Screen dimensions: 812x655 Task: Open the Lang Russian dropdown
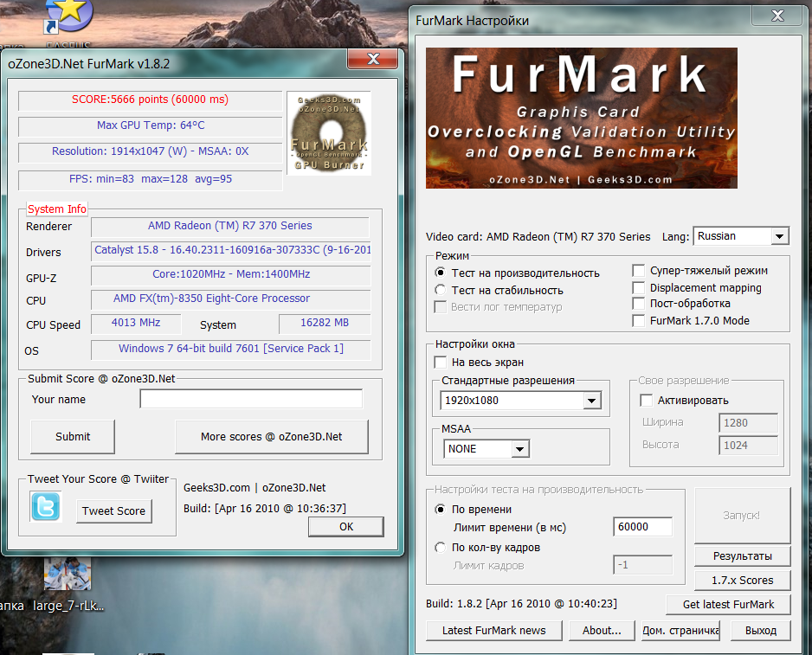779,236
